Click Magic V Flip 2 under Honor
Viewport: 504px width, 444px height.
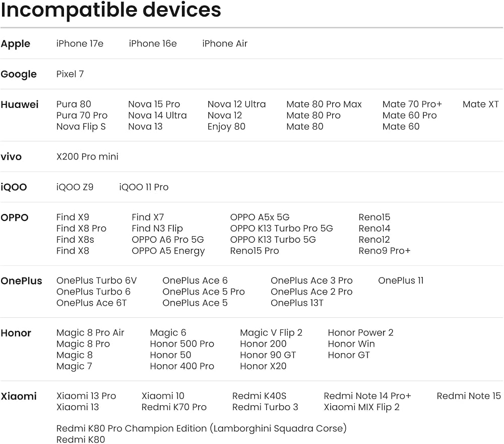coord(271,333)
